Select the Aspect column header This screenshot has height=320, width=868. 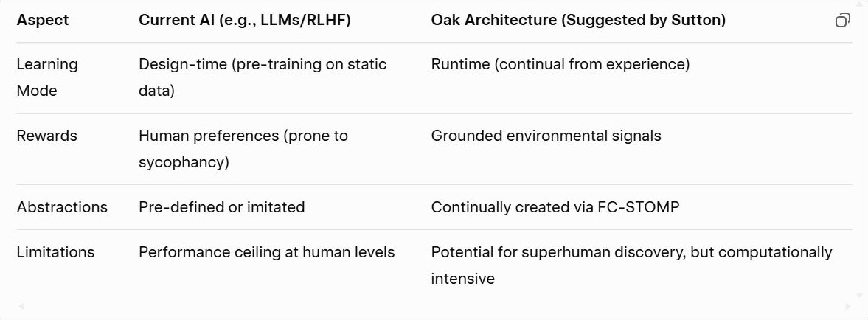coord(43,21)
